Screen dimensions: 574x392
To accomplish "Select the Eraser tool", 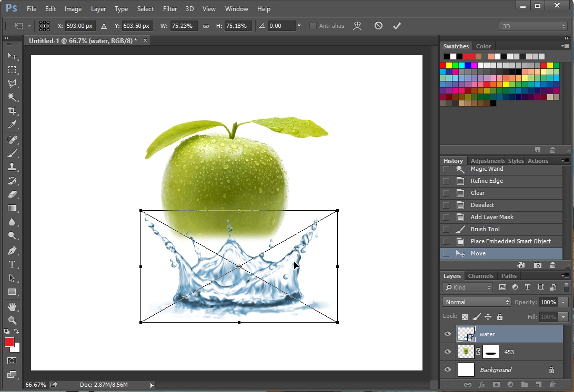I will 12,194.
